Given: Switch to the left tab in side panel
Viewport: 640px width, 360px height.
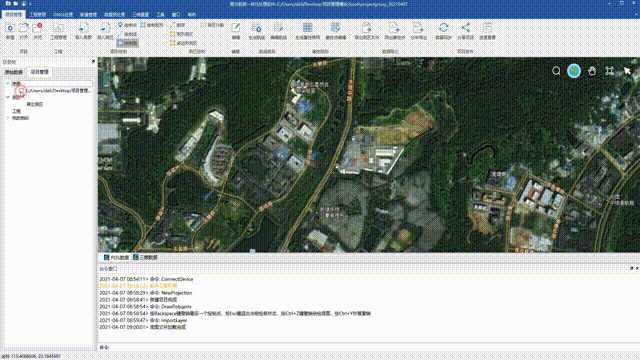Looking at the screenshot, I should (x=13, y=72).
